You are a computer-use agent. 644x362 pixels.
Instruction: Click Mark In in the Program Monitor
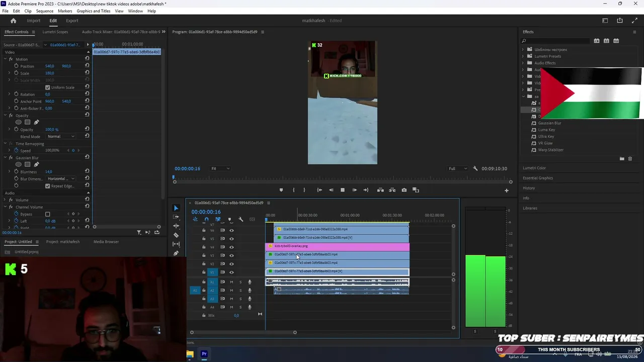[294, 190]
